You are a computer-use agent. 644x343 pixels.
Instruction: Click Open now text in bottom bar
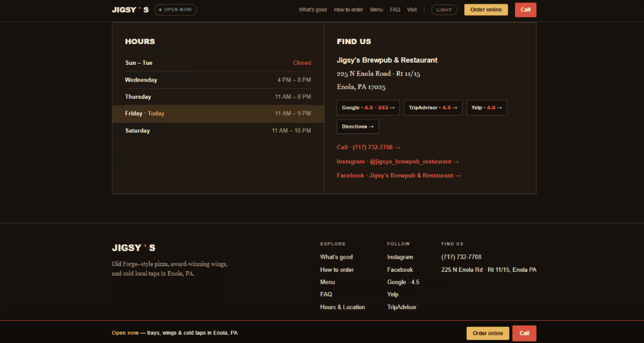125,333
